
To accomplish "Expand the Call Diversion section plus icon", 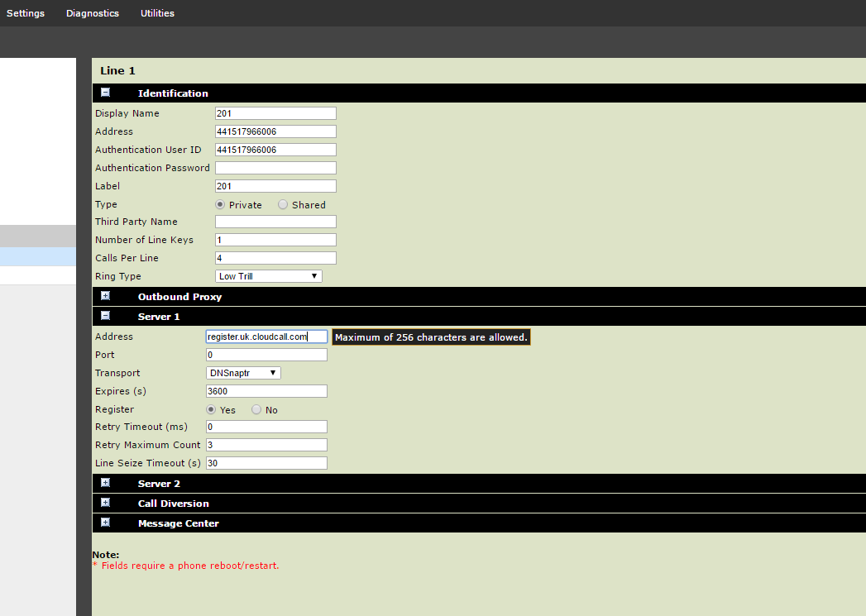I will coord(106,503).
